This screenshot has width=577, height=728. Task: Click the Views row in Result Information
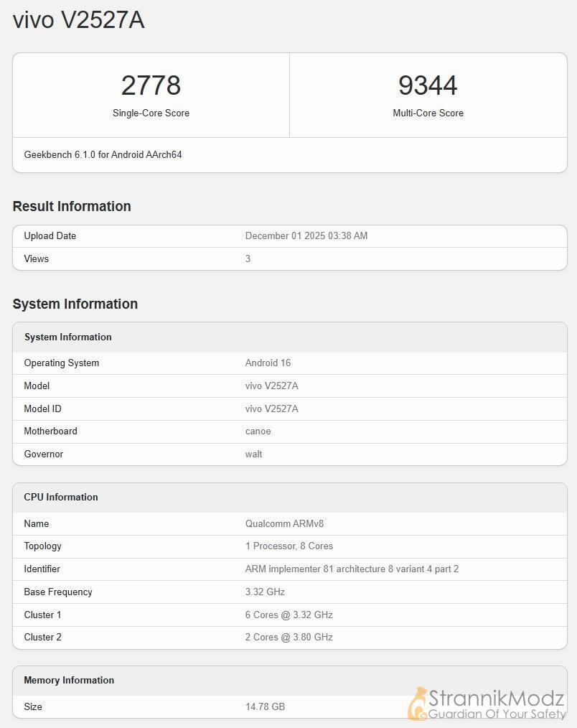[37, 258]
